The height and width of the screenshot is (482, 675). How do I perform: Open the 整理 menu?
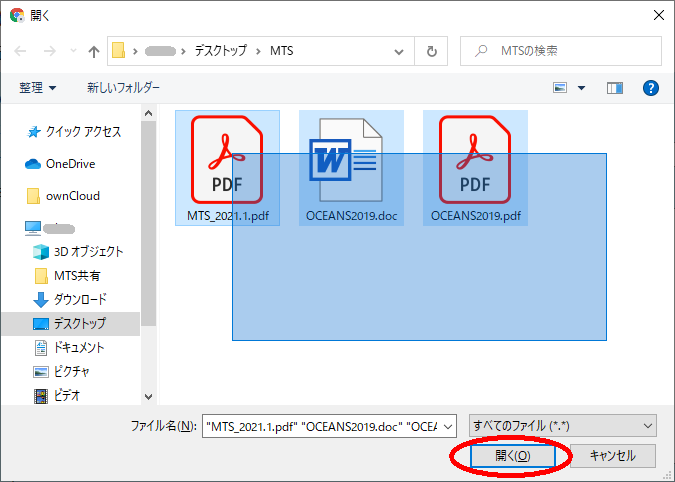(38, 88)
